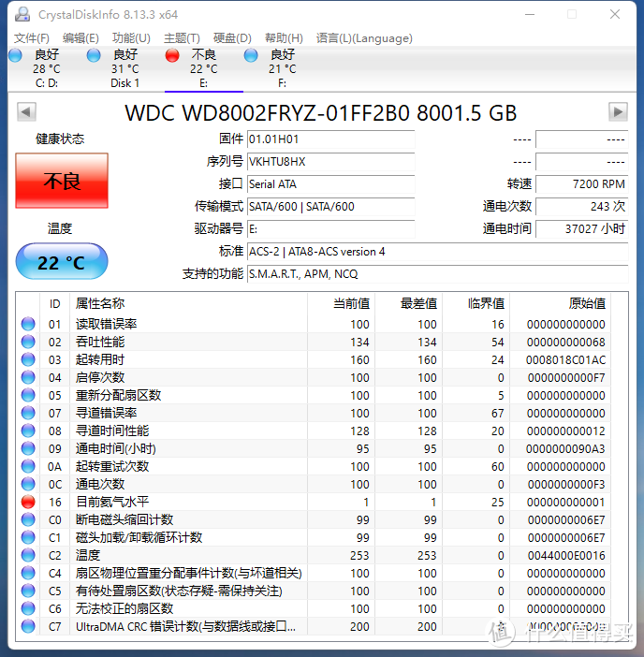Click the supported features field S.M.A.R.T., APM, NCQ
644x657 pixels.
[x=437, y=274]
